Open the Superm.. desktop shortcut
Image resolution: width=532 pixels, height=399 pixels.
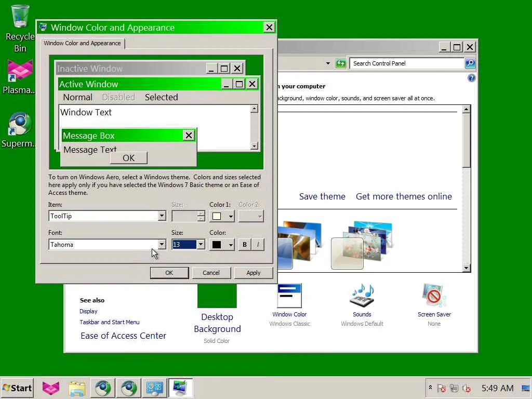pyautogui.click(x=19, y=130)
